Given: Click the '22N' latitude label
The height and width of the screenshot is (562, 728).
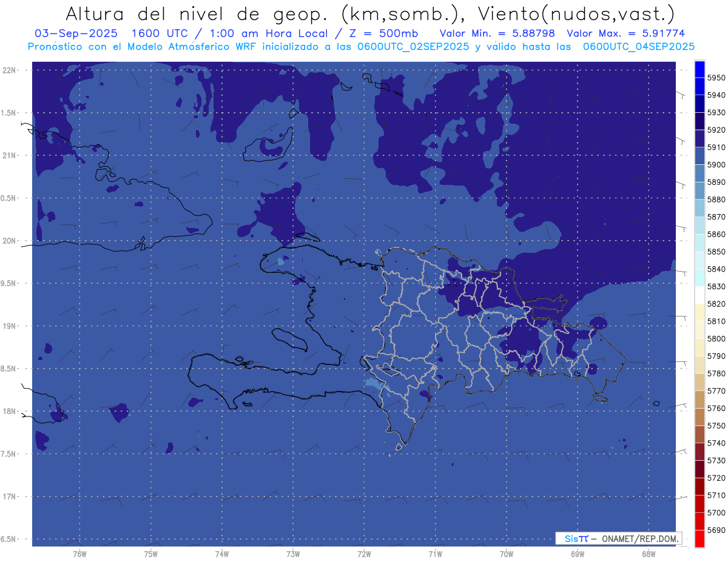Looking at the screenshot, I should point(10,70).
